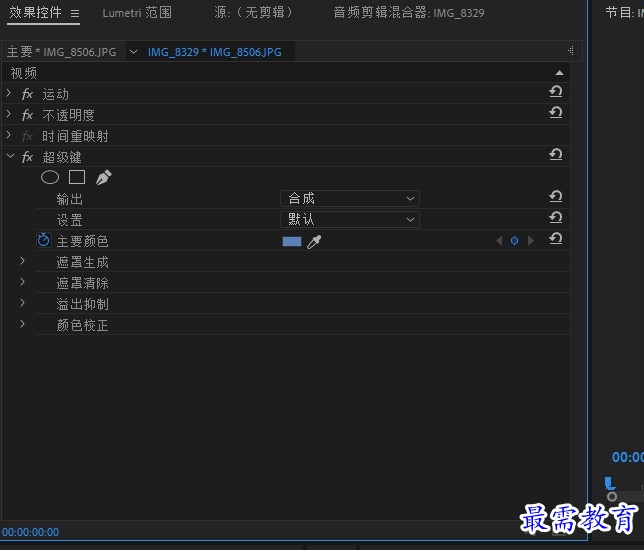The width and height of the screenshot is (644, 550).
Task: Collapse the 超级键 effect
Action: tap(10, 156)
